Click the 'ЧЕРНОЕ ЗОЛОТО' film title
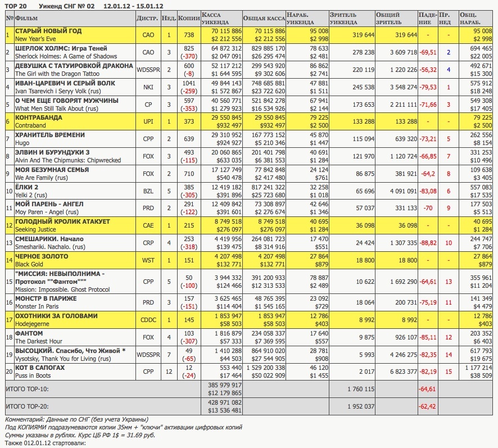The height and width of the screenshot is (448, 498). coord(41,256)
